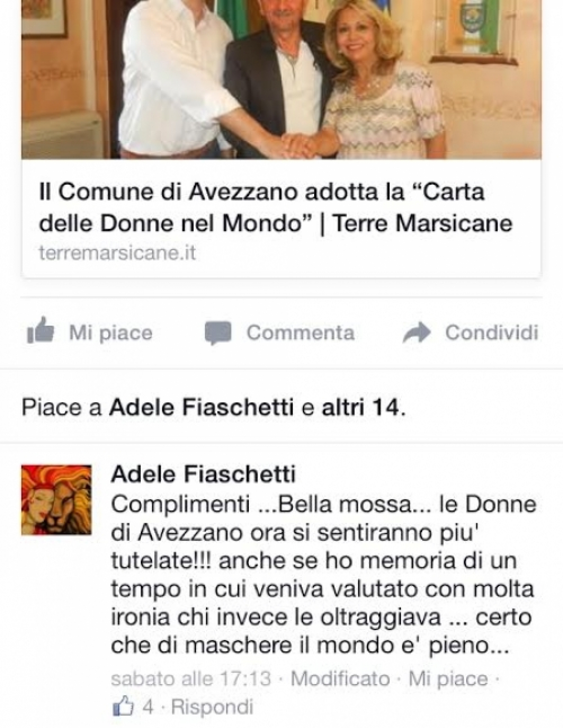
Task: View the Modificato edit history of comment
Action: (340, 678)
